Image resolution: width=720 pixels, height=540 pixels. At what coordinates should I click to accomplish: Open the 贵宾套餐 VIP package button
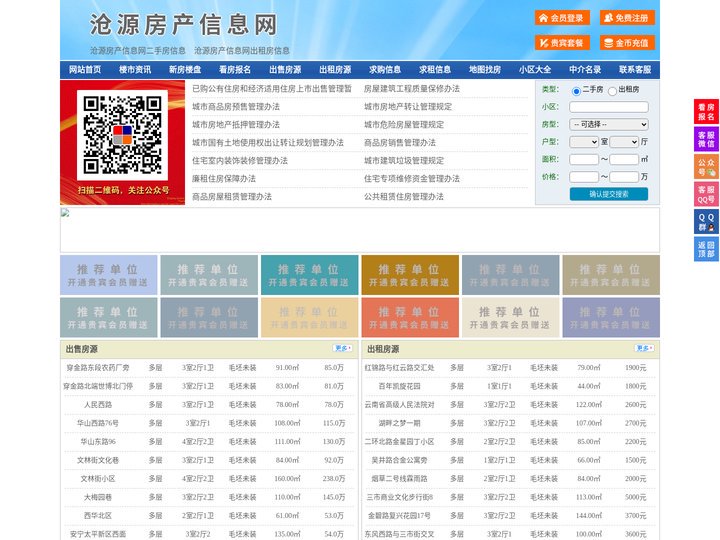pyautogui.click(x=562, y=43)
